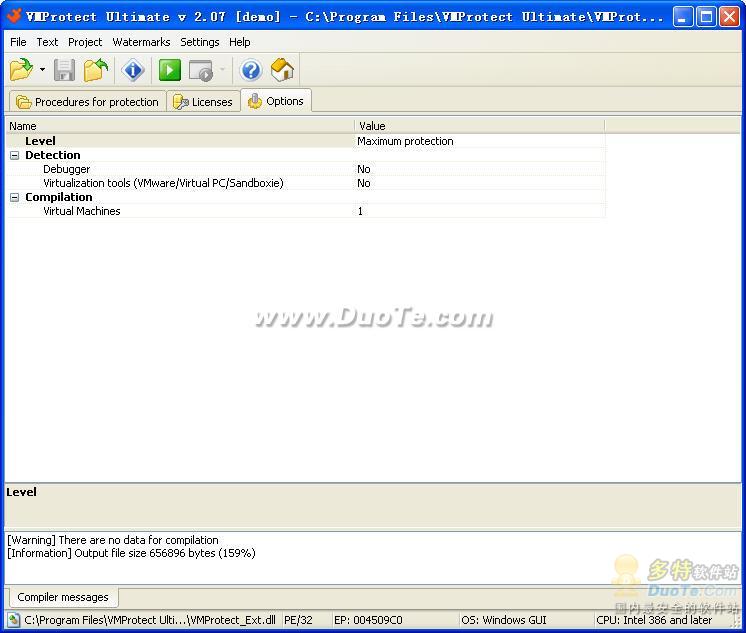Click the Virtual Machines value 1
Screen dimensions: 746x633
360,211
